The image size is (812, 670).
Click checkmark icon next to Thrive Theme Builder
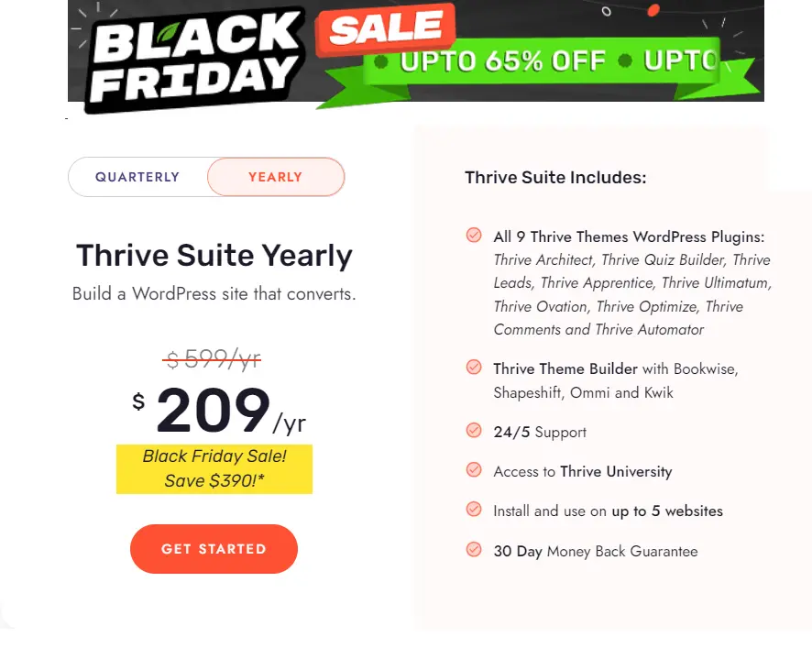pos(474,368)
